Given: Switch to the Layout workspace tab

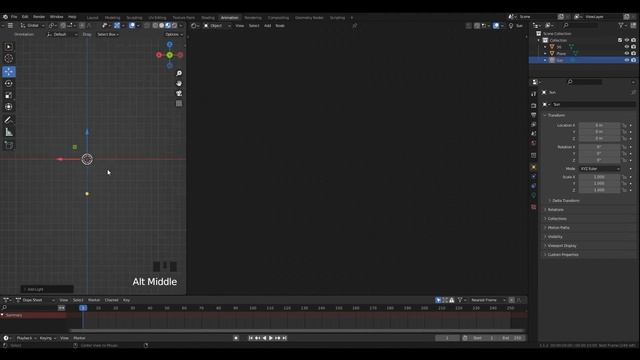Looking at the screenshot, I should tap(93, 18).
